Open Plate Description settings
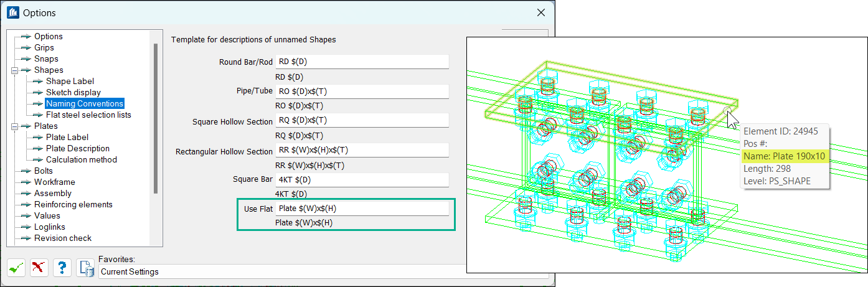The height and width of the screenshot is (287, 868). (x=78, y=149)
